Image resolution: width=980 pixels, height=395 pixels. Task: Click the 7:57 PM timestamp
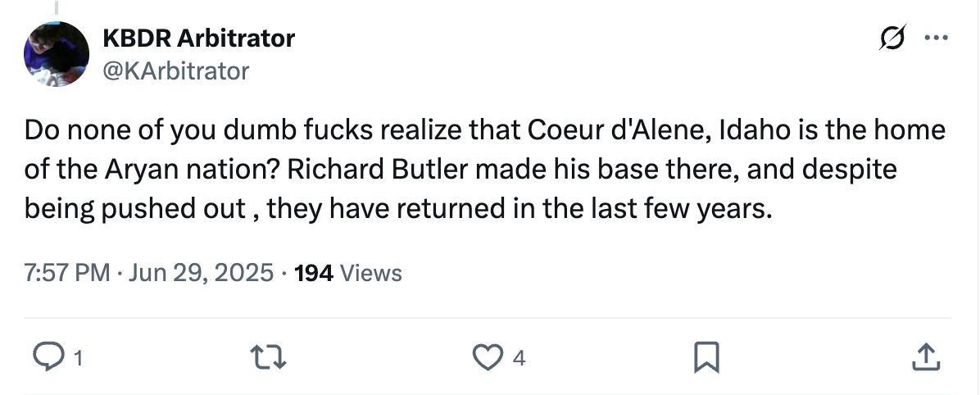(67, 272)
